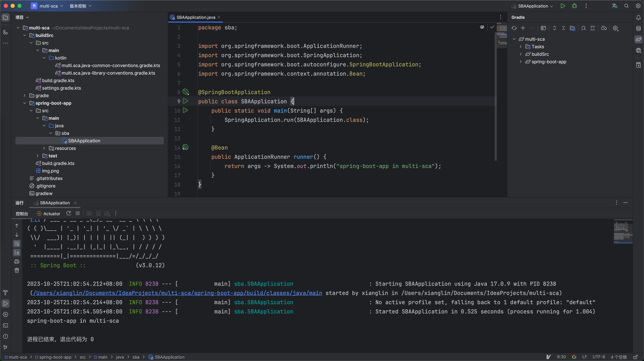Screen dimensions: 644x361
Task: Execute Gradle task icon in Gradle toolbar
Action: [543, 28]
